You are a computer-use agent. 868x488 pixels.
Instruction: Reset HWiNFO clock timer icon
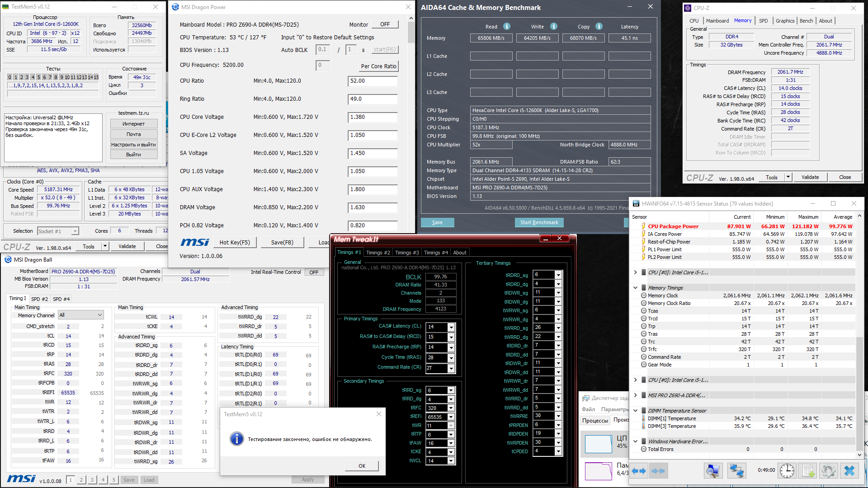tap(787, 471)
